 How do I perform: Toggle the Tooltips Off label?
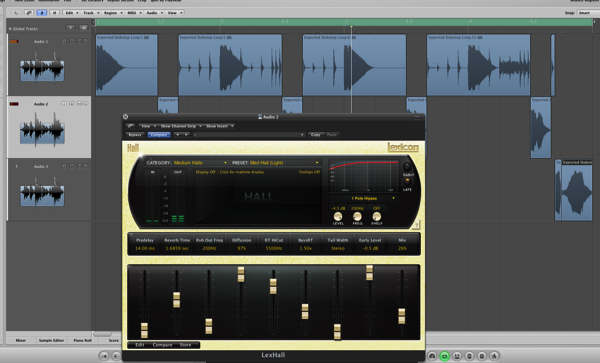pos(309,172)
